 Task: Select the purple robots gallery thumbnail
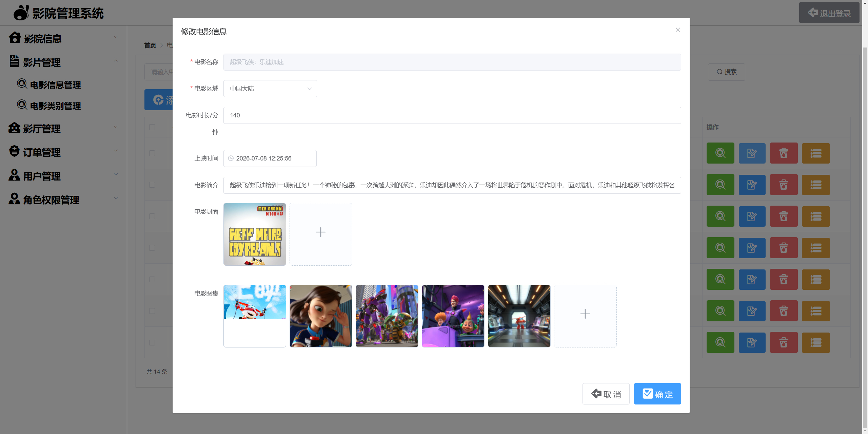tap(387, 316)
